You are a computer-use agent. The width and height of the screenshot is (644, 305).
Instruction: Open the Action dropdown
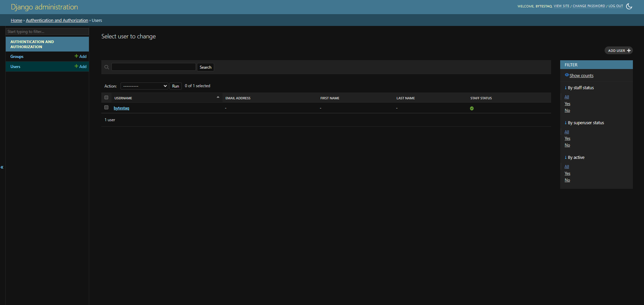click(x=144, y=86)
